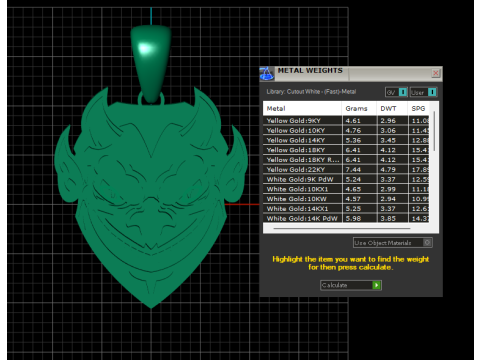Click the vertical scrollbar of the metals table
480x360 pixels.
coord(434,132)
